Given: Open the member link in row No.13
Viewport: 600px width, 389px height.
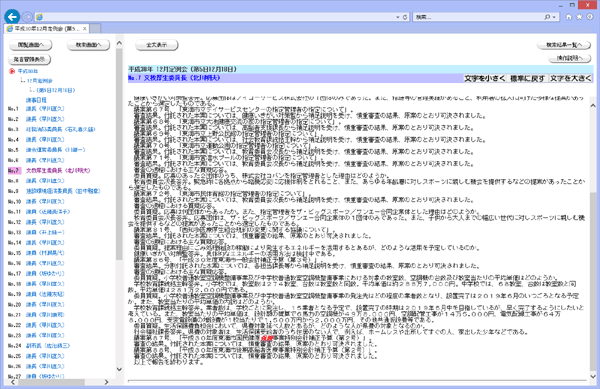Looking at the screenshot, I should click(x=45, y=233).
